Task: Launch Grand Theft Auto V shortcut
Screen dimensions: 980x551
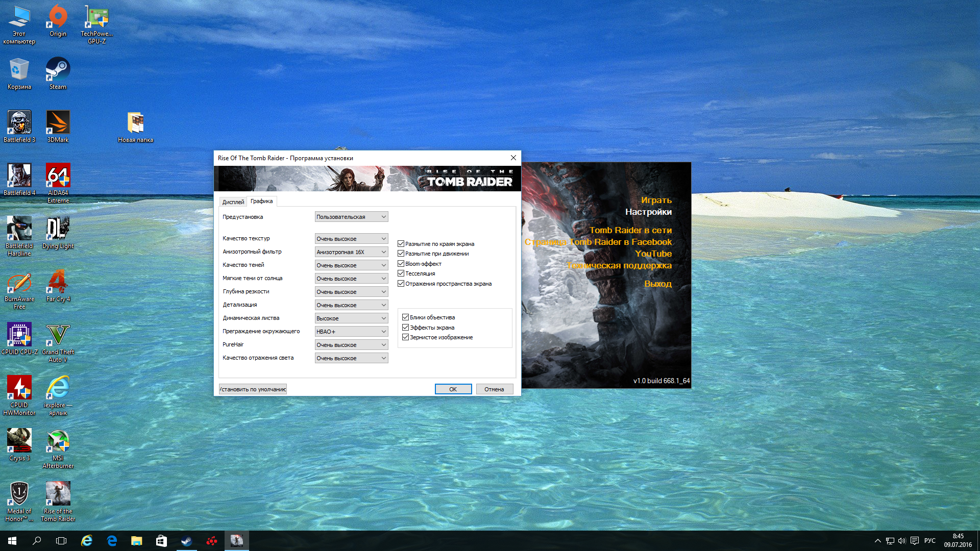Action: point(58,336)
